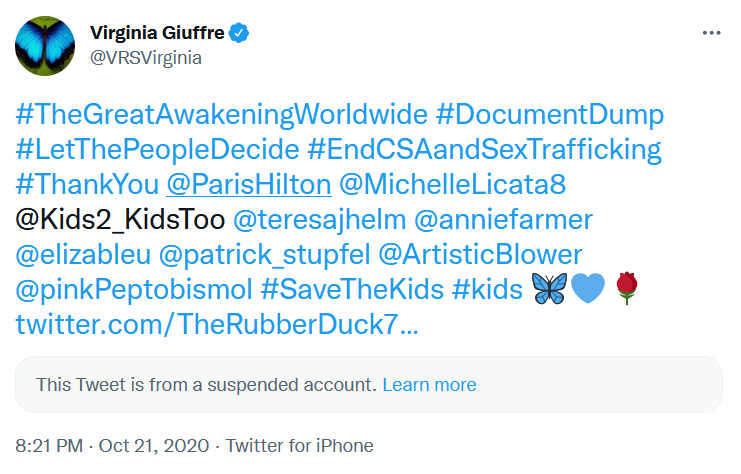Click the blue butterfly profile avatar

45,46
